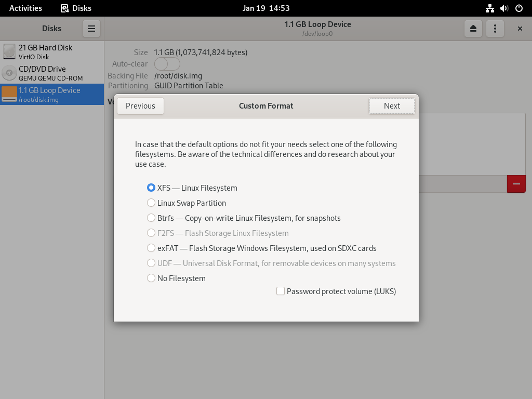Click the red delete partition minus button

pos(516,184)
